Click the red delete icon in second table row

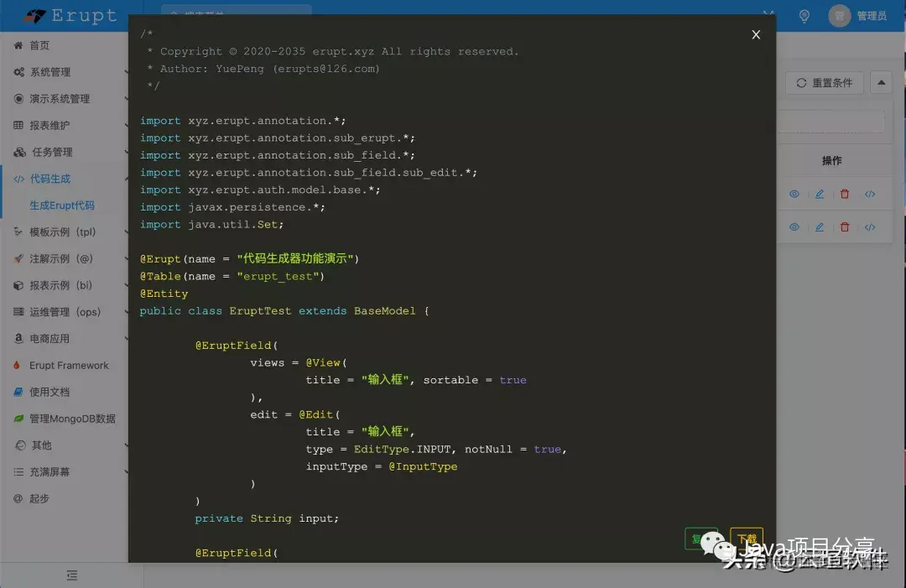click(845, 227)
